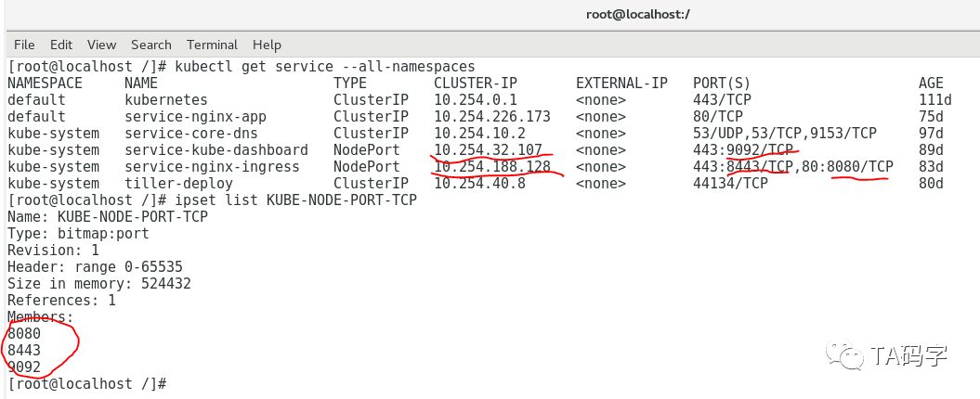Click the service-kube-dashboard service name
This screenshot has width=980, height=399.
pos(216,150)
